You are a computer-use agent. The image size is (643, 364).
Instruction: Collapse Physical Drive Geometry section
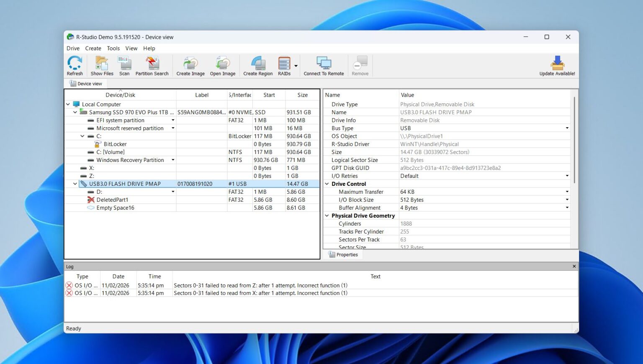tap(327, 215)
